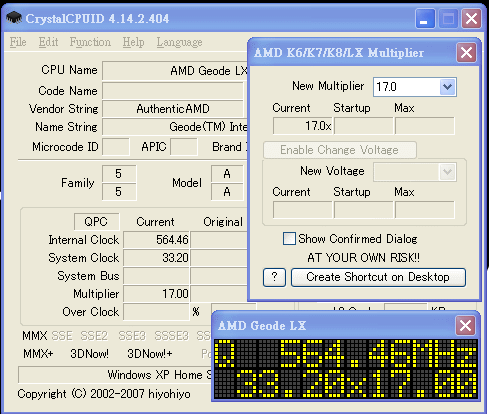Click the multiplier Startup field

click(364, 126)
